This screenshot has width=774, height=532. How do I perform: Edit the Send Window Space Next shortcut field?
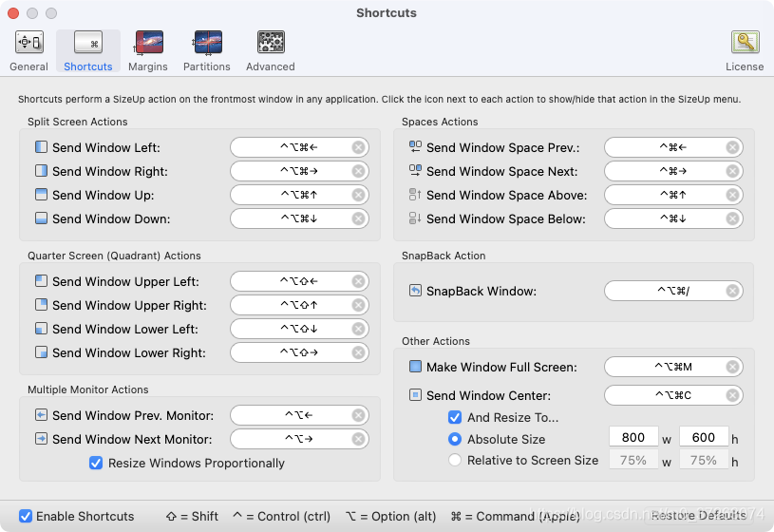click(673, 171)
